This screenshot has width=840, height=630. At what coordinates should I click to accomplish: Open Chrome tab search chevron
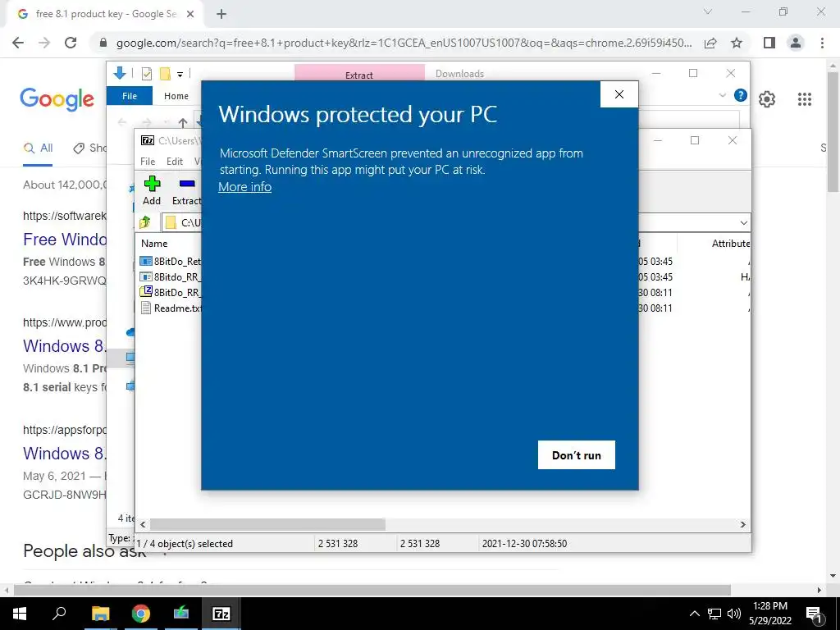click(708, 11)
